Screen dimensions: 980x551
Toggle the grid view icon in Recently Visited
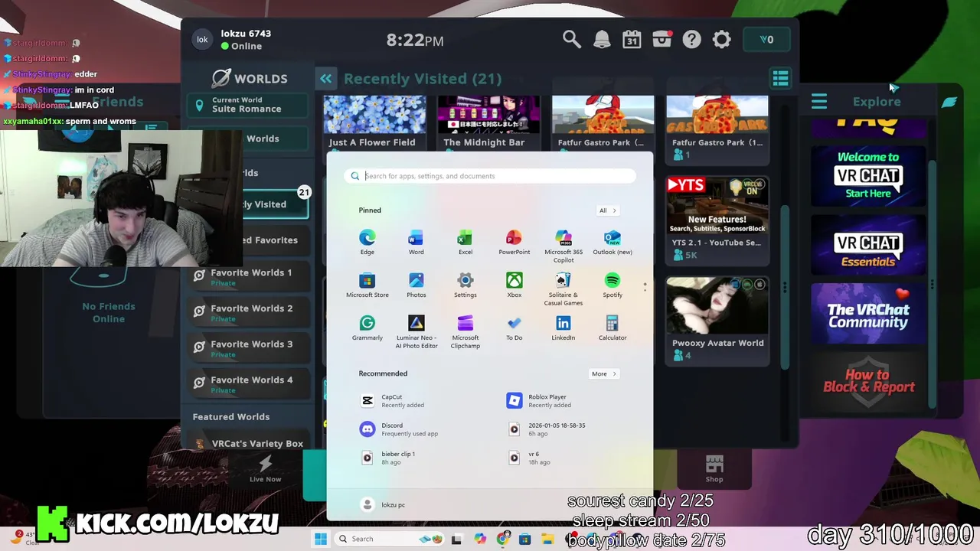780,78
